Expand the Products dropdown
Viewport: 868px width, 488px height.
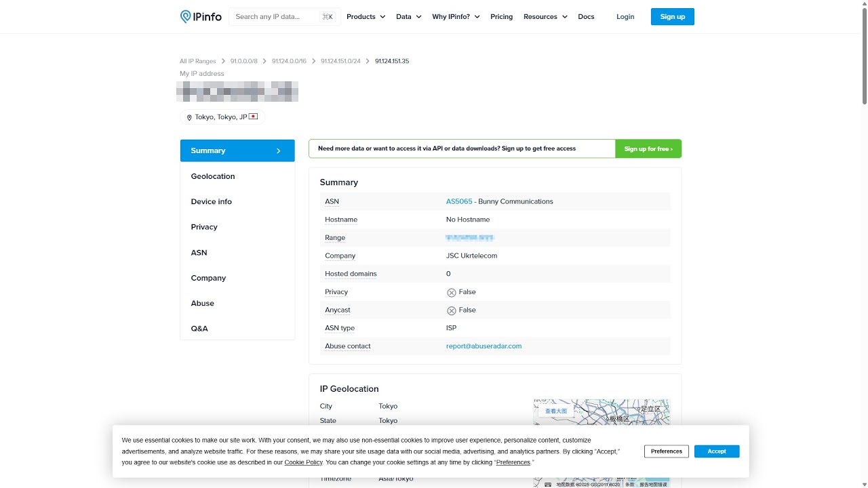(x=366, y=17)
